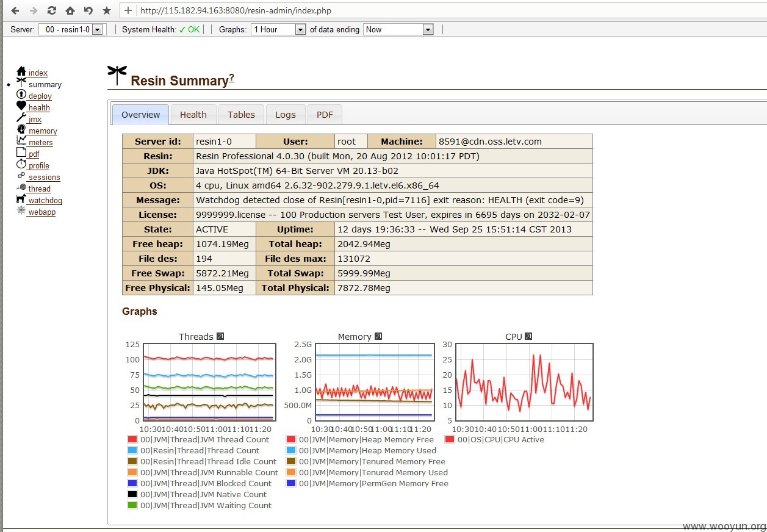Open new tab with plus icon

[128, 10]
